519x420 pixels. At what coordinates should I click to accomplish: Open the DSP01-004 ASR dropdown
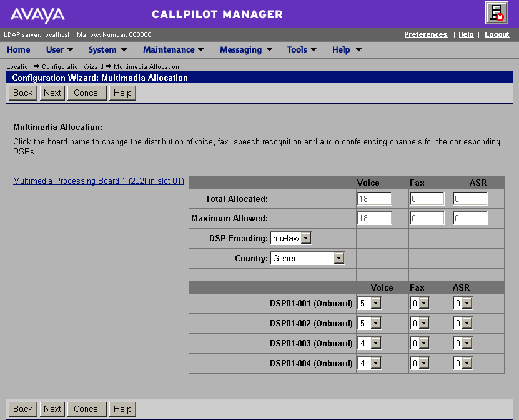pos(463,363)
